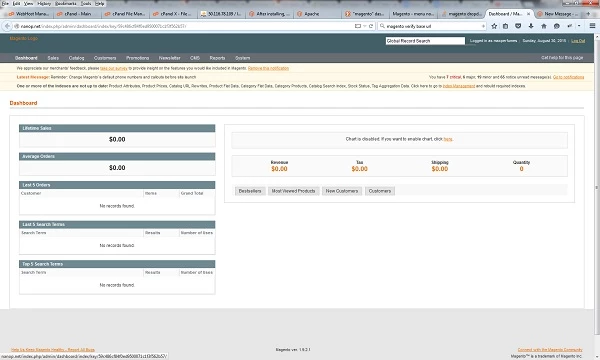Close the Dashboard / Magento tab
This screenshot has height=360, width=600.
(x=528, y=14)
